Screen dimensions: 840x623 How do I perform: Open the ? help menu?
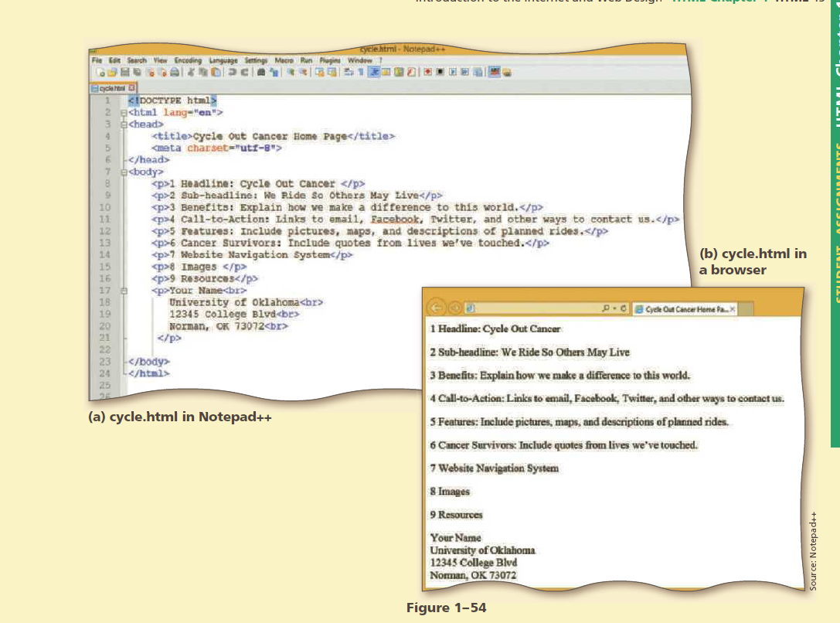[x=381, y=61]
